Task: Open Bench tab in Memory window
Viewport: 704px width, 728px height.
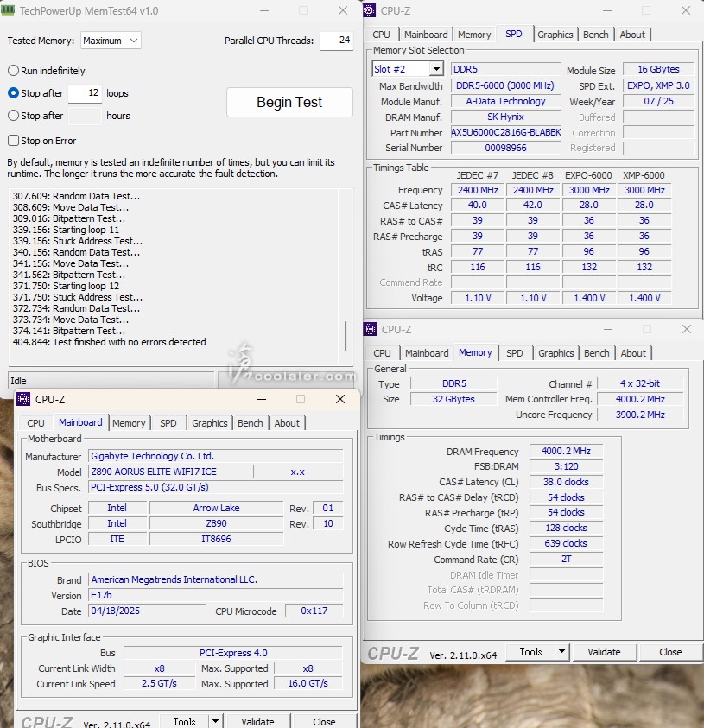Action: (596, 353)
